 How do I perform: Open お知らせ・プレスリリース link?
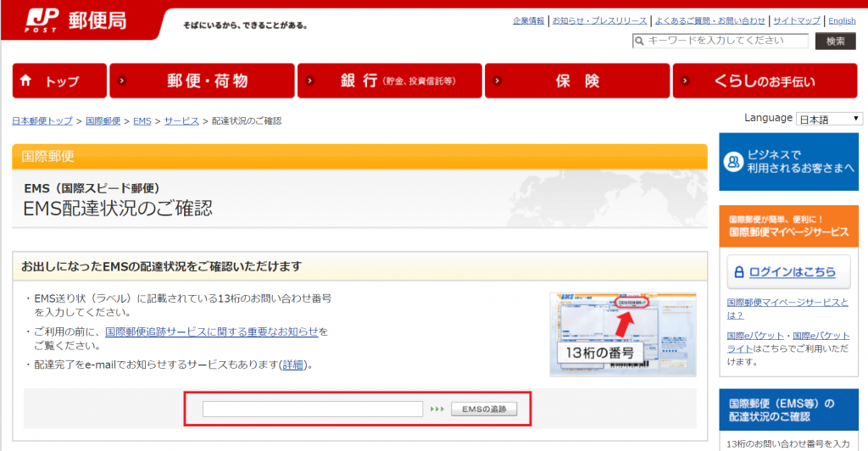[x=599, y=20]
